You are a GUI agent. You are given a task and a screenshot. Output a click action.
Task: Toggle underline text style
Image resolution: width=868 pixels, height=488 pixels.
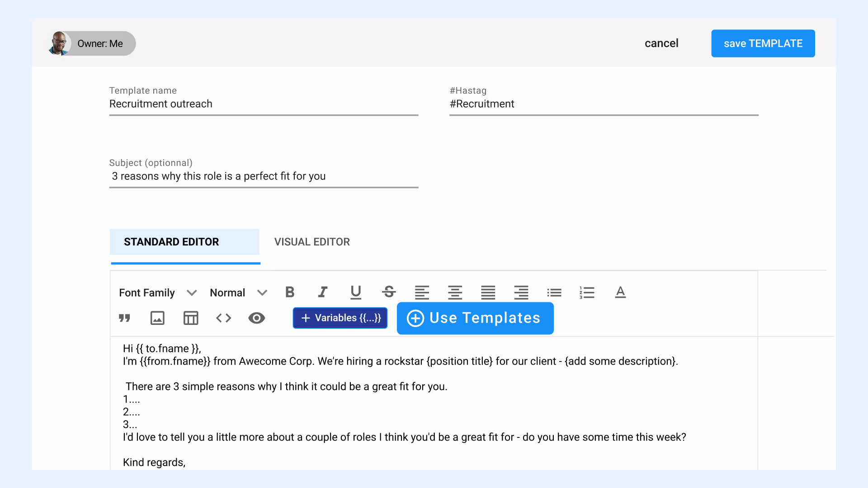tap(356, 292)
